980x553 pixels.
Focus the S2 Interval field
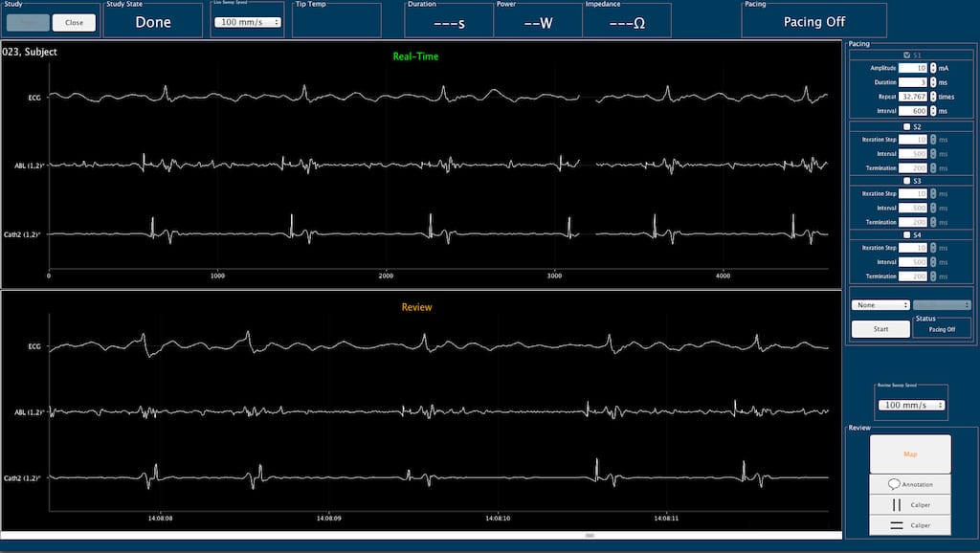click(x=913, y=154)
